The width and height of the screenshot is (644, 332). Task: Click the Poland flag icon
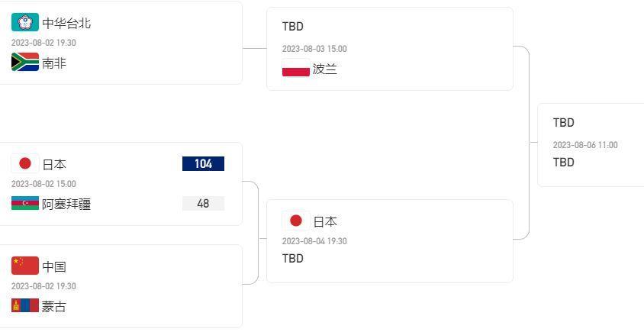click(x=296, y=69)
